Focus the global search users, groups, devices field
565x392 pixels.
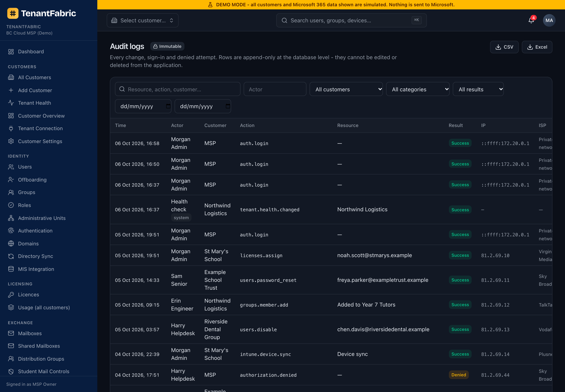(351, 20)
